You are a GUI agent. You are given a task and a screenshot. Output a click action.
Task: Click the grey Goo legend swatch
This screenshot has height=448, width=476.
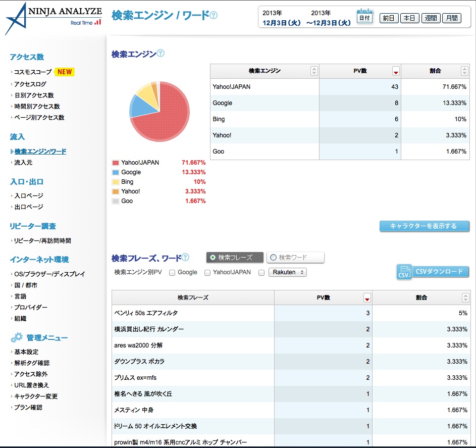click(x=116, y=201)
